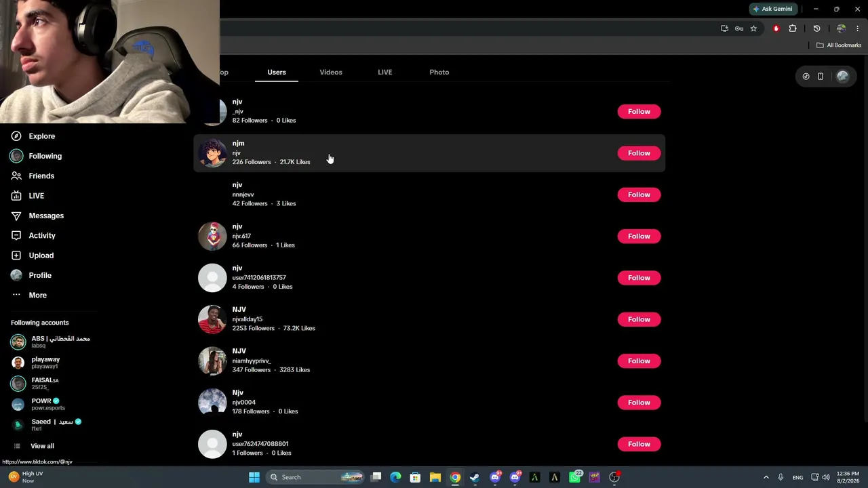This screenshot has height=488, width=868.
Task: Open WhatsApp from the taskbar
Action: pyautogui.click(x=575, y=477)
